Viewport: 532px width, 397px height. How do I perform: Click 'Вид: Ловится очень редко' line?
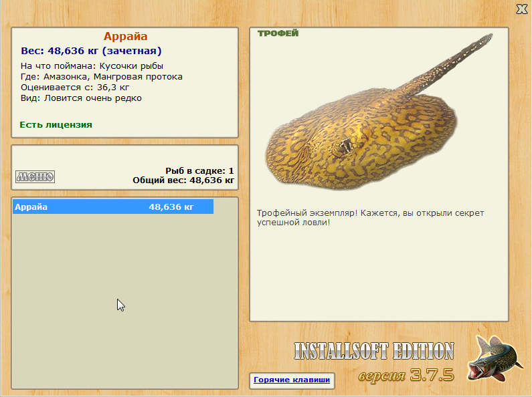click(81, 98)
